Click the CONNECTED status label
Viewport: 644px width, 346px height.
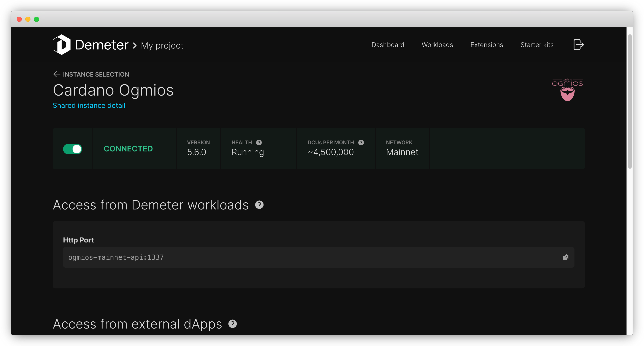[x=128, y=149]
